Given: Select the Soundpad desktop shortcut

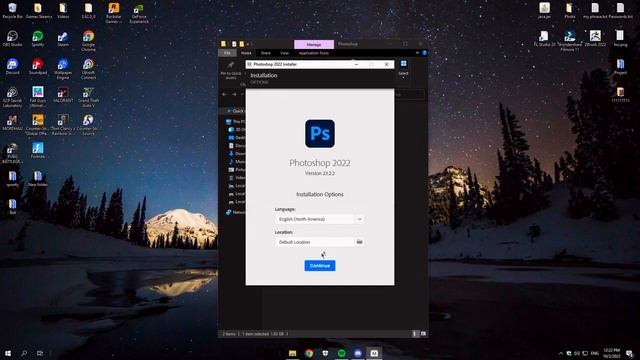Looking at the screenshot, I should tap(38, 67).
